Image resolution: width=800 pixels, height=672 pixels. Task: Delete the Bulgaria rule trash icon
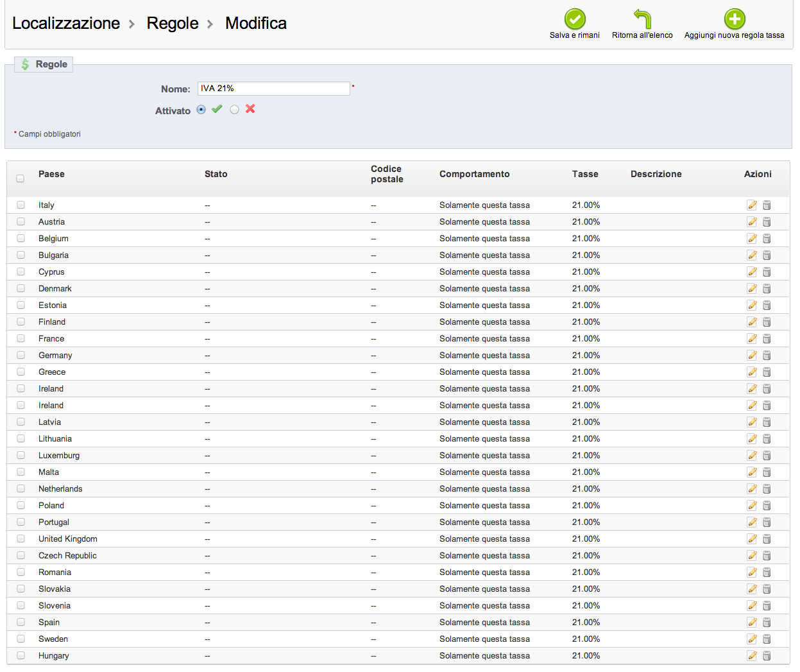(x=767, y=255)
